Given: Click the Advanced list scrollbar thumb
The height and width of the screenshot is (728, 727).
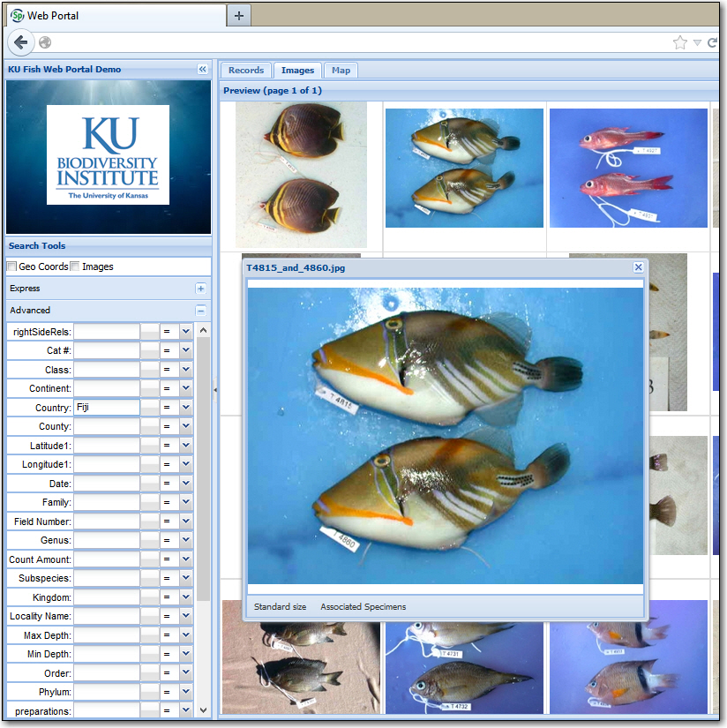Looking at the screenshot, I should [x=203, y=469].
